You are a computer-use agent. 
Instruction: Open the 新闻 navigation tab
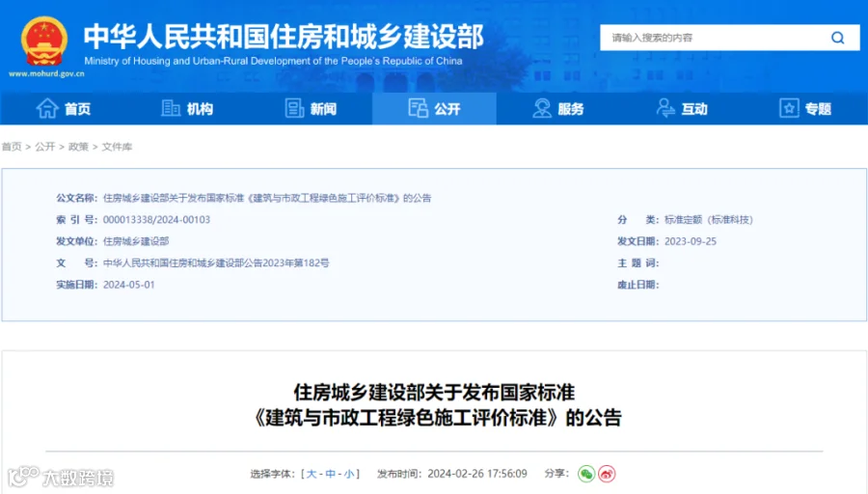point(311,109)
